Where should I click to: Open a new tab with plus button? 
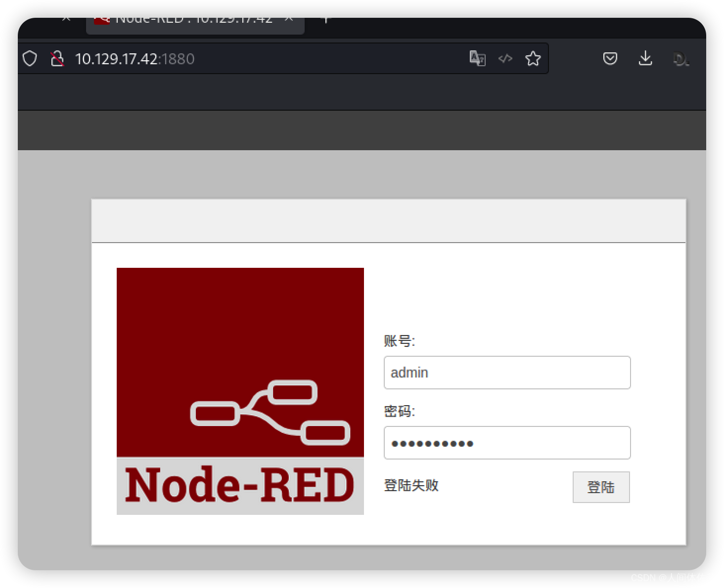[325, 20]
